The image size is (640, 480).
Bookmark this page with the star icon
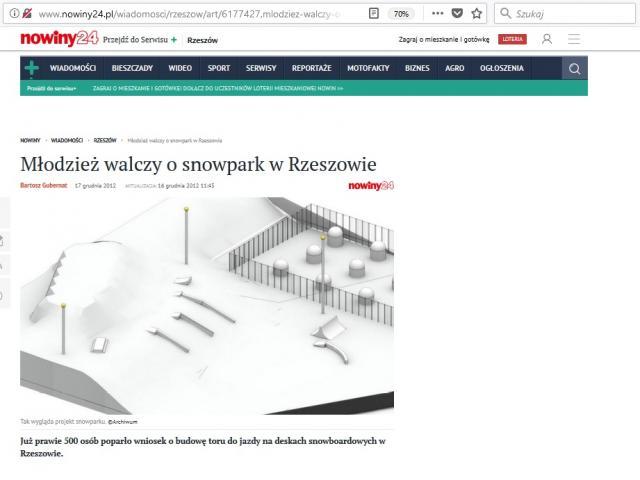tap(476, 14)
